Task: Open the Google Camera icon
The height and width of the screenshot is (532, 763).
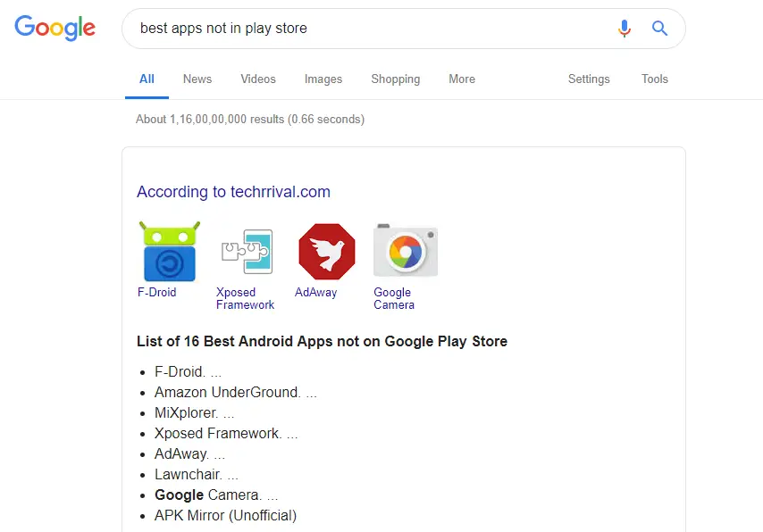Action: coord(406,251)
